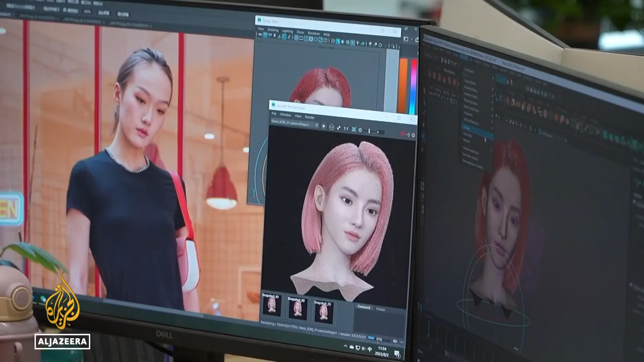The height and width of the screenshot is (362, 644).
Task: Toggle the crop region icon in RenderView toolbar
Action: point(354,130)
